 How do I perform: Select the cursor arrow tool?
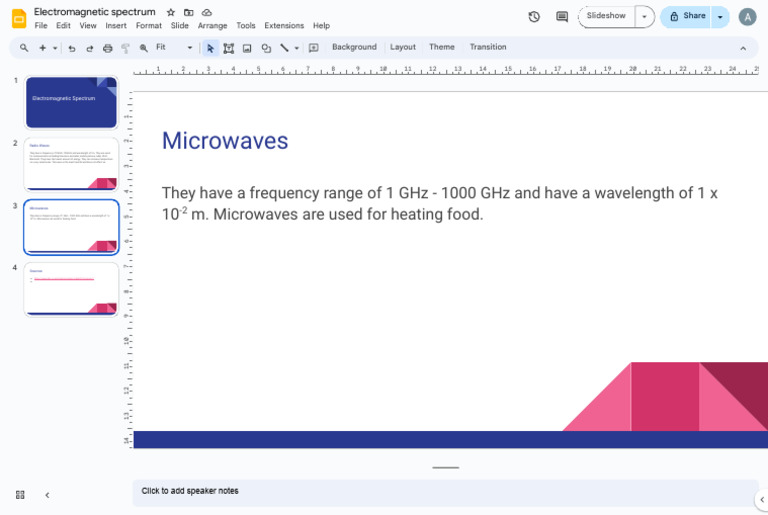[210, 48]
